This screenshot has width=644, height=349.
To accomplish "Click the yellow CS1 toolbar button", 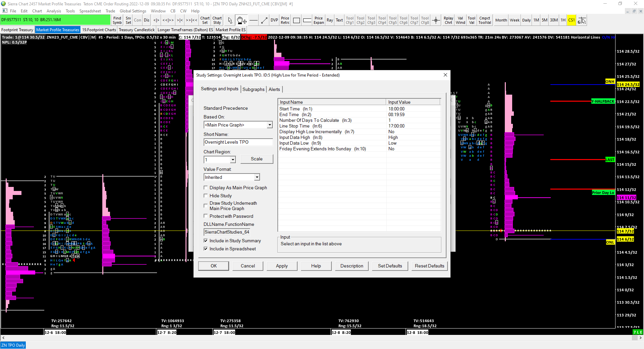I will 571,20.
